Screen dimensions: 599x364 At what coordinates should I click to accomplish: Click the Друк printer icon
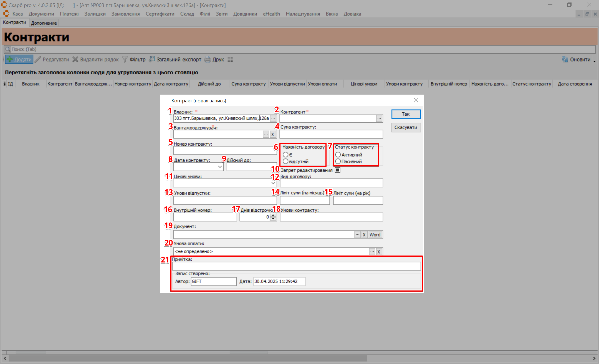(208, 59)
